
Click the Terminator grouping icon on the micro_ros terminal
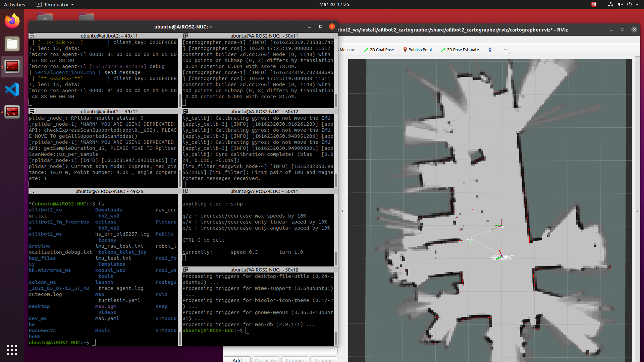coord(32,36)
